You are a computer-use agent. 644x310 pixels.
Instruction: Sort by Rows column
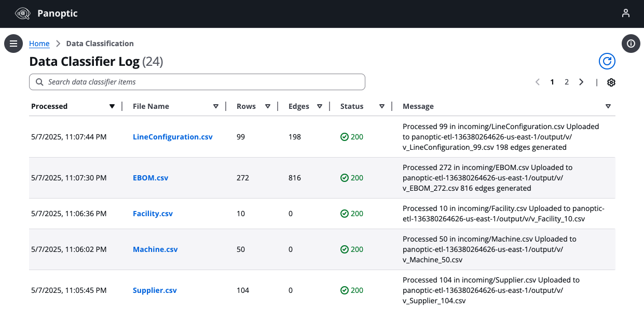pos(268,106)
